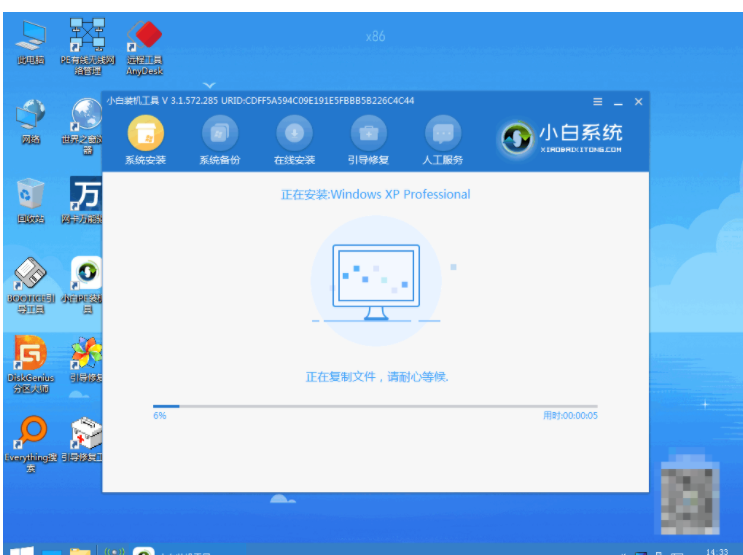743x555 pixels.
Task: Close the 小白装机工具 window
Action: click(638, 102)
